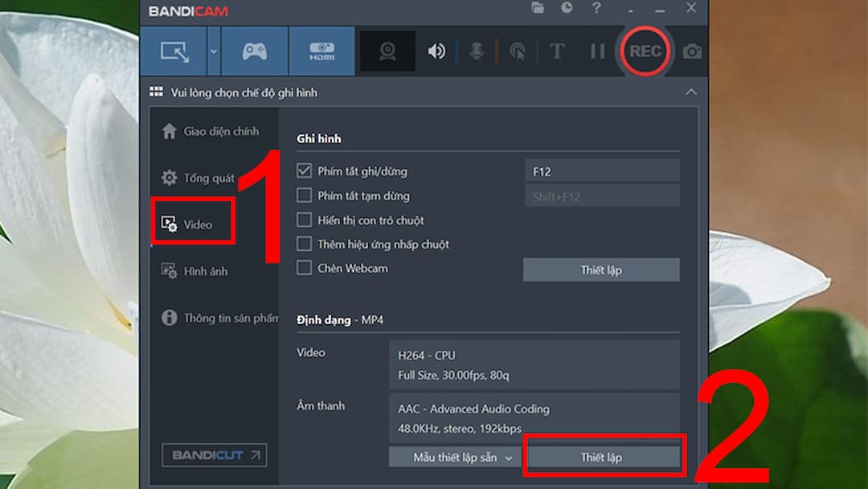This screenshot has height=489, width=868.
Task: Enable mouse click effect toolbar icon
Action: click(x=517, y=51)
